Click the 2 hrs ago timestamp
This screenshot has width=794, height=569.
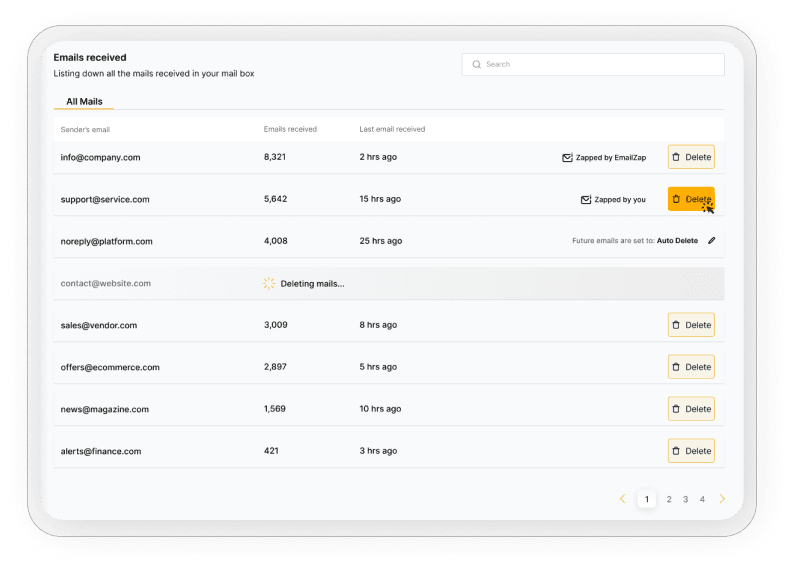pos(378,157)
